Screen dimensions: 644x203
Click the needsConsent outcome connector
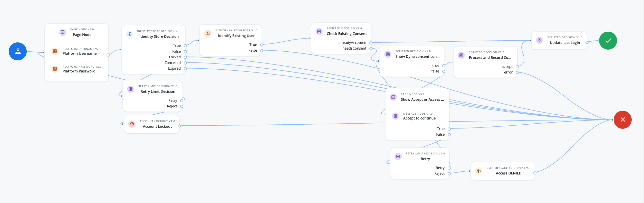pos(371,49)
